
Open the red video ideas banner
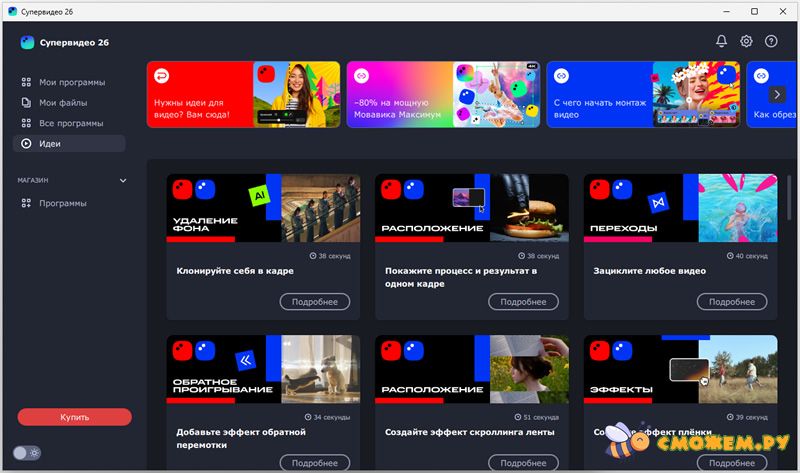tap(243, 95)
